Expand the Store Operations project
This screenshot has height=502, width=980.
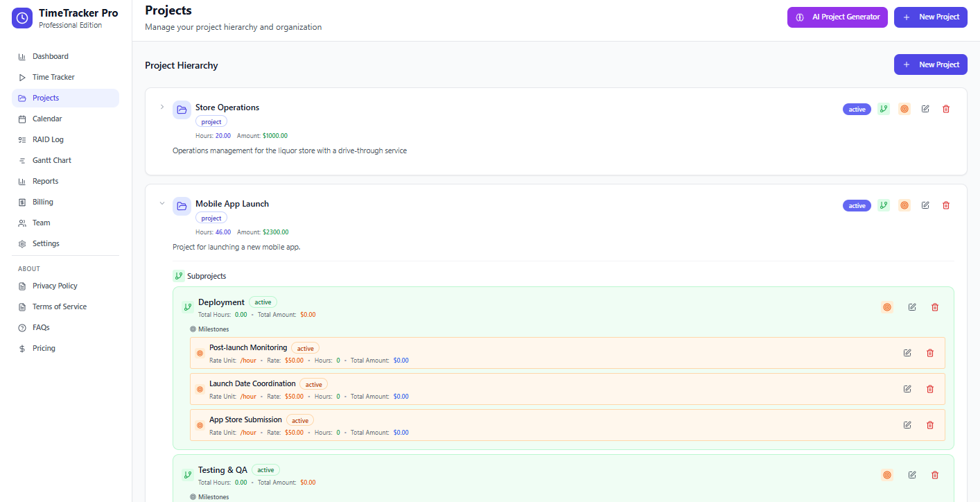coord(161,108)
